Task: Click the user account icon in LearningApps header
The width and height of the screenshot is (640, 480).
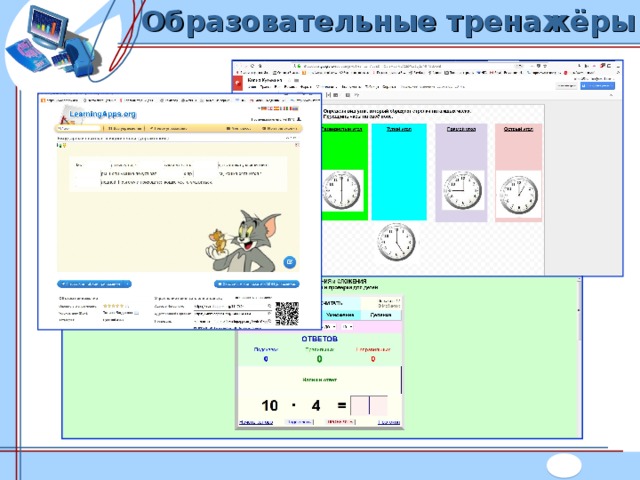Action: point(299,119)
